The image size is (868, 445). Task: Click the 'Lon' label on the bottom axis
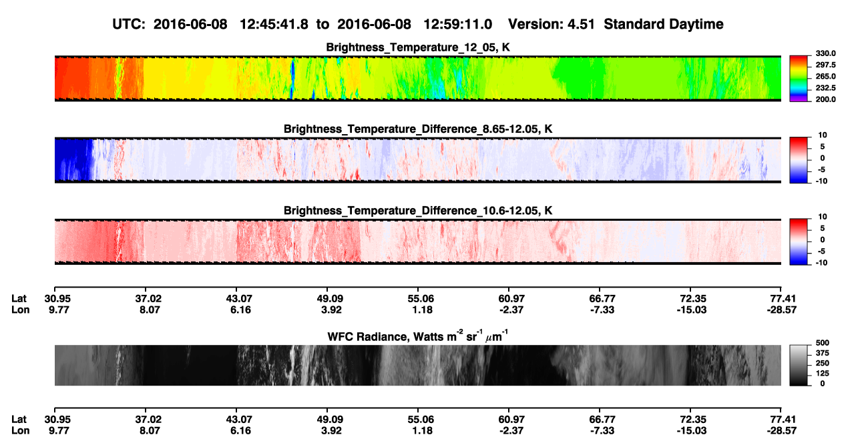coord(19,430)
